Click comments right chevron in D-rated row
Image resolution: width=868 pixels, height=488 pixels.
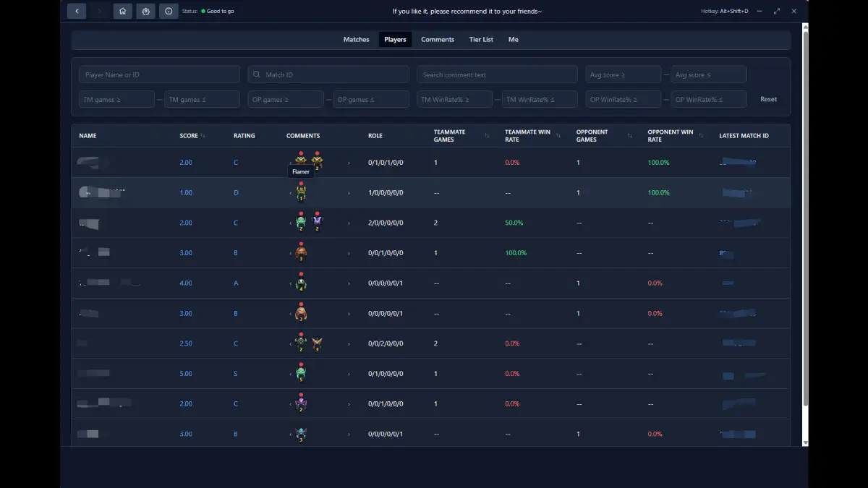349,193
